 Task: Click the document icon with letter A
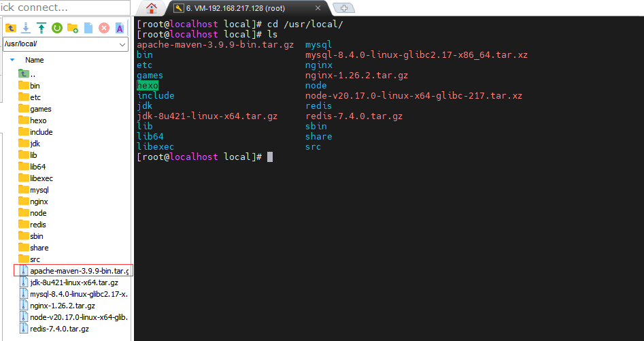pyautogui.click(x=119, y=28)
